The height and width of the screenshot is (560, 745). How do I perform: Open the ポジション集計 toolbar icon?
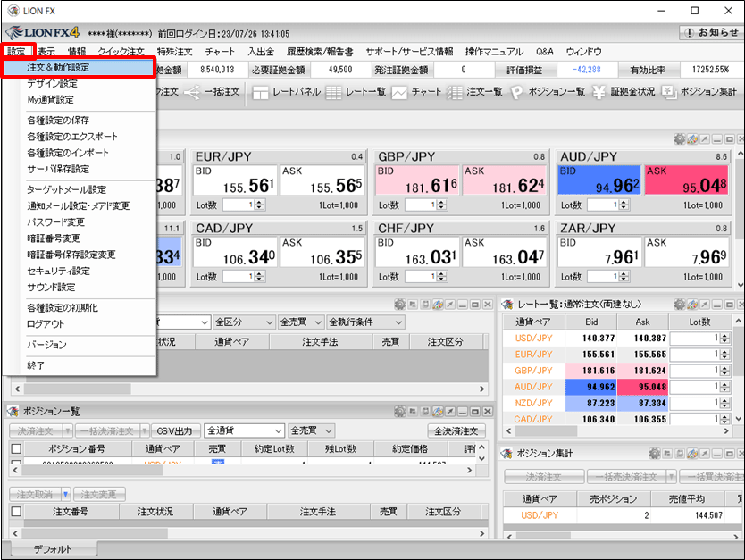669,92
